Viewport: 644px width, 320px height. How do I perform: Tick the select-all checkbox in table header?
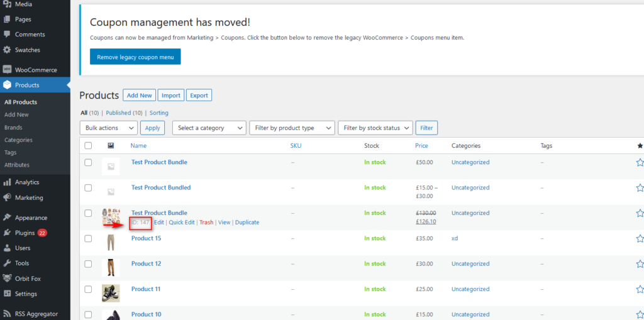[88, 145]
